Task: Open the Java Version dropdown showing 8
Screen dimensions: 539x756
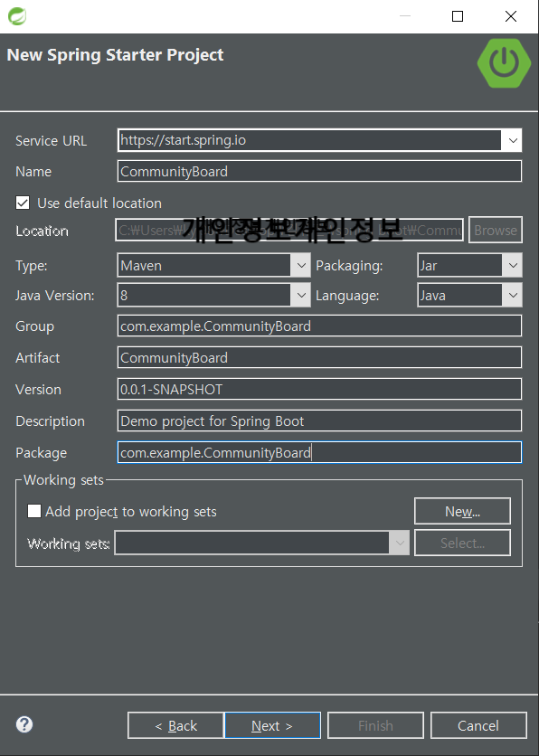Action: click(x=213, y=295)
